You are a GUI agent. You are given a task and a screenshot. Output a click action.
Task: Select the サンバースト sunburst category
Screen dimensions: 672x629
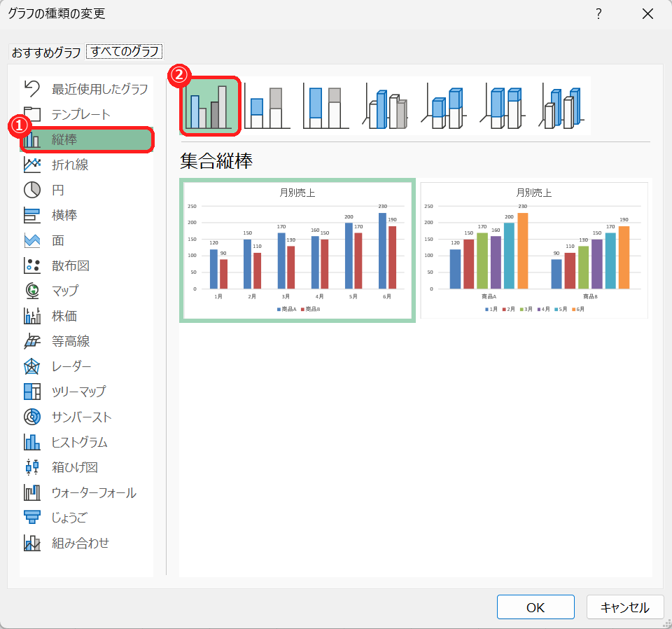click(x=86, y=417)
